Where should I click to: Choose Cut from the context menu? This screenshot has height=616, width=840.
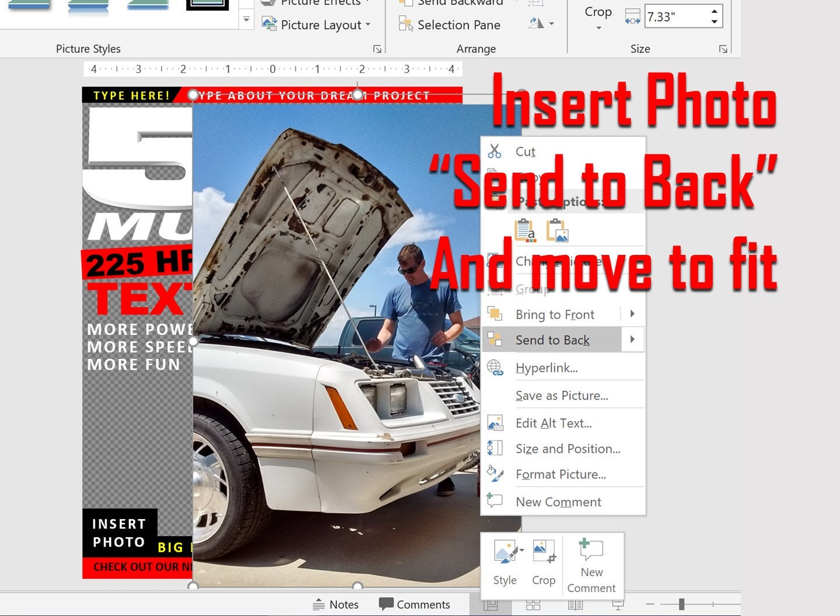pos(524,151)
